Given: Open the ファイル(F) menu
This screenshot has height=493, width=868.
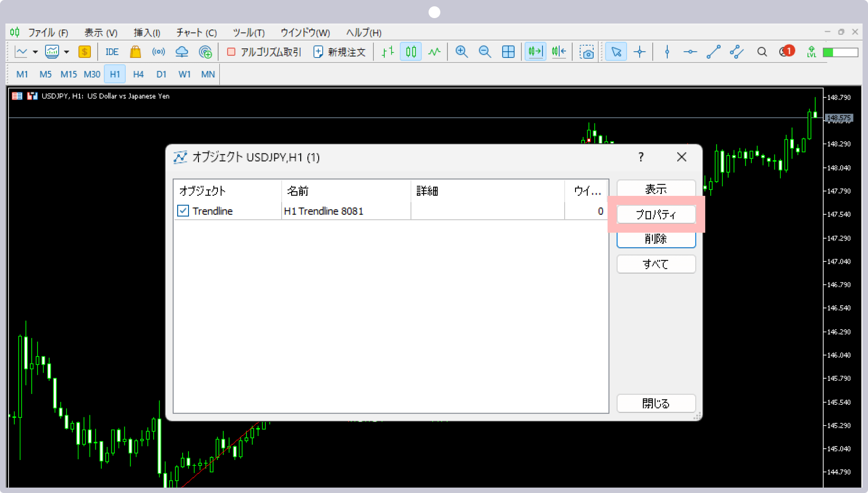Looking at the screenshot, I should tap(48, 33).
